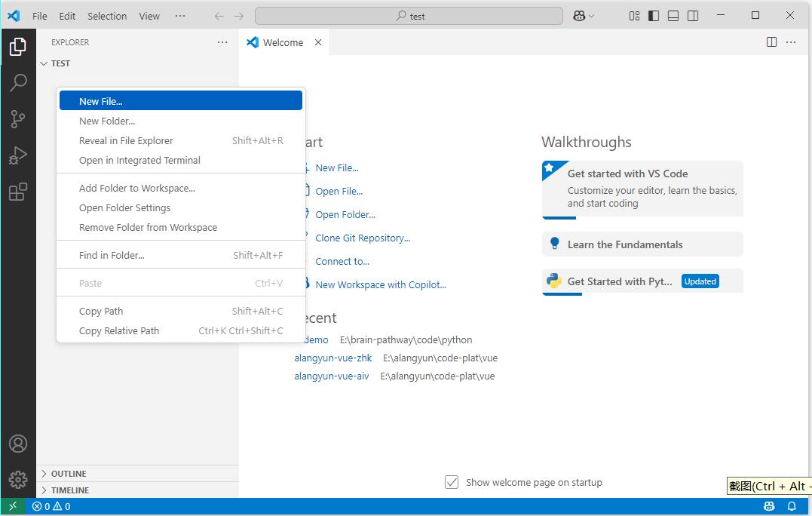This screenshot has height=516, width=812.
Task: Open the Copilot dropdown chevron in title bar
Action: 591,16
